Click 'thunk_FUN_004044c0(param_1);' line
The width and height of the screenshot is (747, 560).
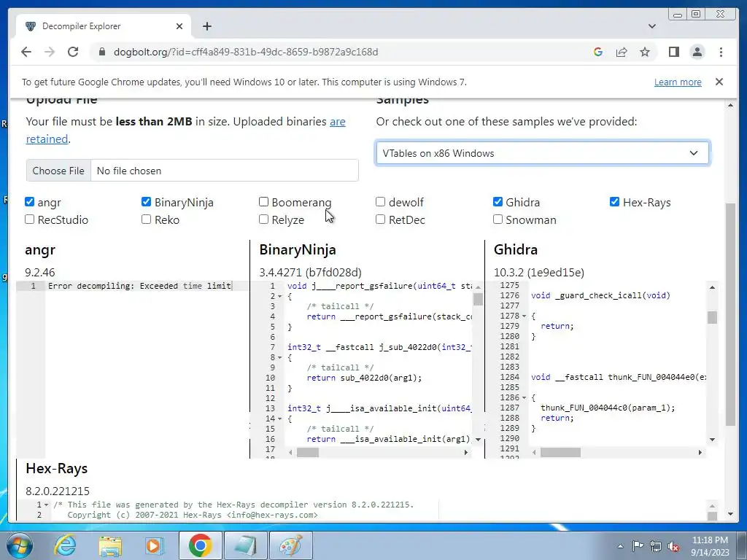click(x=608, y=408)
